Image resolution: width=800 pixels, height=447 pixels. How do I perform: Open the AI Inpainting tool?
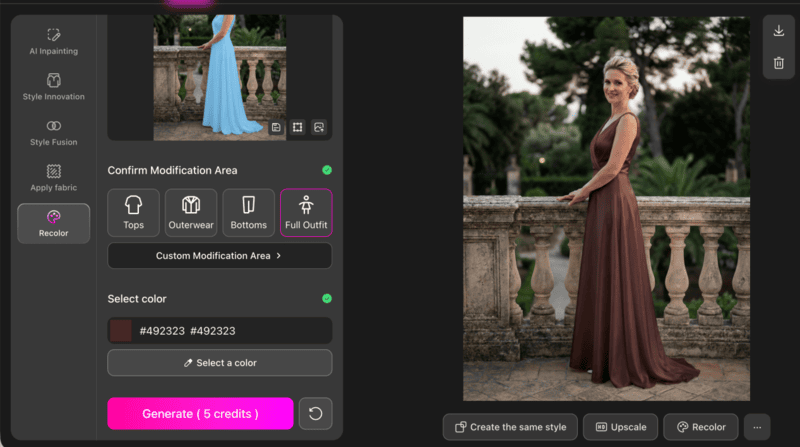(x=54, y=41)
